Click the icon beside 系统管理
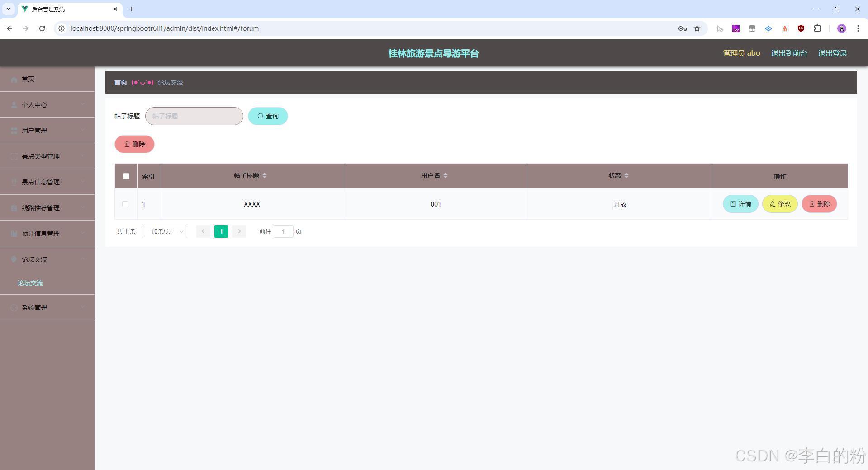The image size is (868, 470). (14, 308)
